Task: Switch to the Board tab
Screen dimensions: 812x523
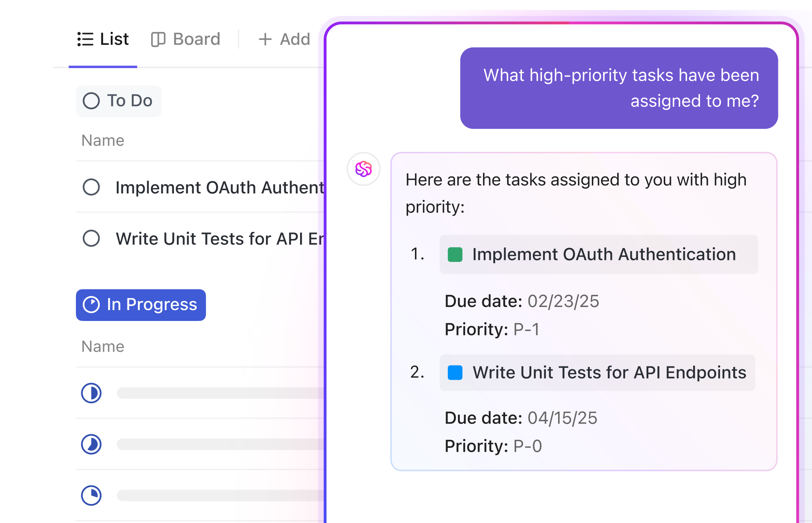Action: pos(196,39)
